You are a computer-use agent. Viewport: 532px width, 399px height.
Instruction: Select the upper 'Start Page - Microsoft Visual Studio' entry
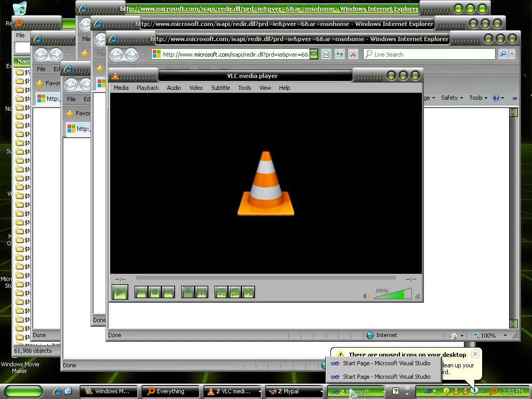click(383, 363)
